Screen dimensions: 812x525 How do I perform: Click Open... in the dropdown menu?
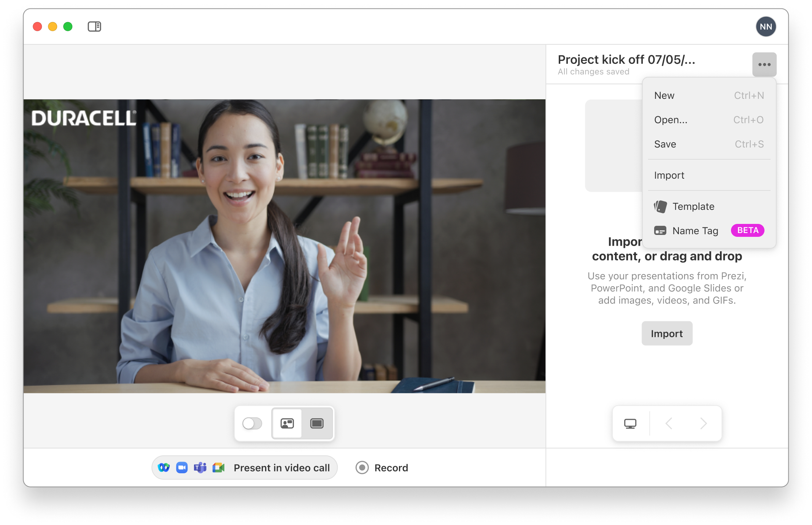(x=671, y=120)
